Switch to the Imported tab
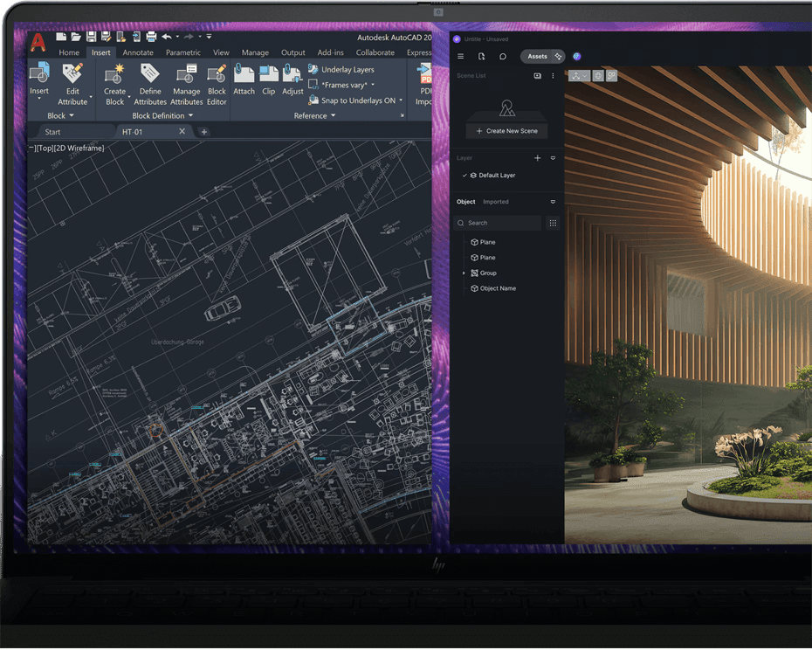This screenshot has width=812, height=650. (x=496, y=202)
